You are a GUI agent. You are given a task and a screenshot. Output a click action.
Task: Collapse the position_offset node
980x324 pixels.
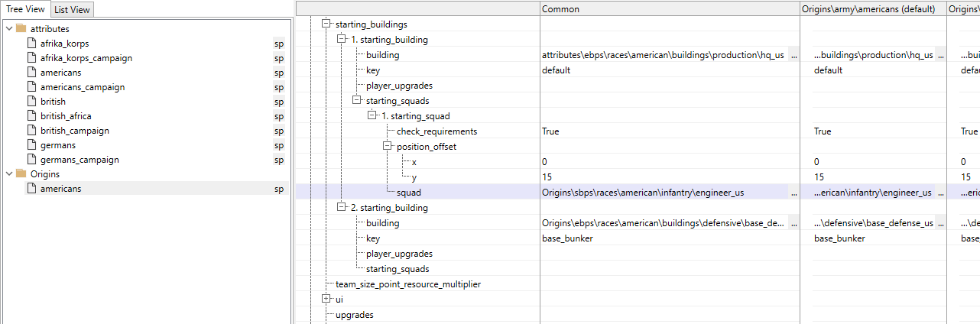coord(388,147)
